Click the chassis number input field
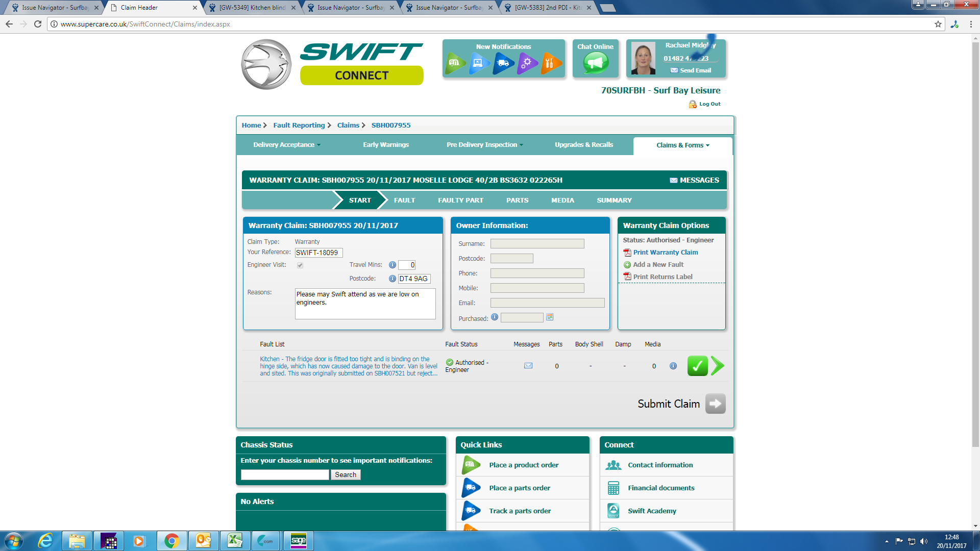 (285, 475)
